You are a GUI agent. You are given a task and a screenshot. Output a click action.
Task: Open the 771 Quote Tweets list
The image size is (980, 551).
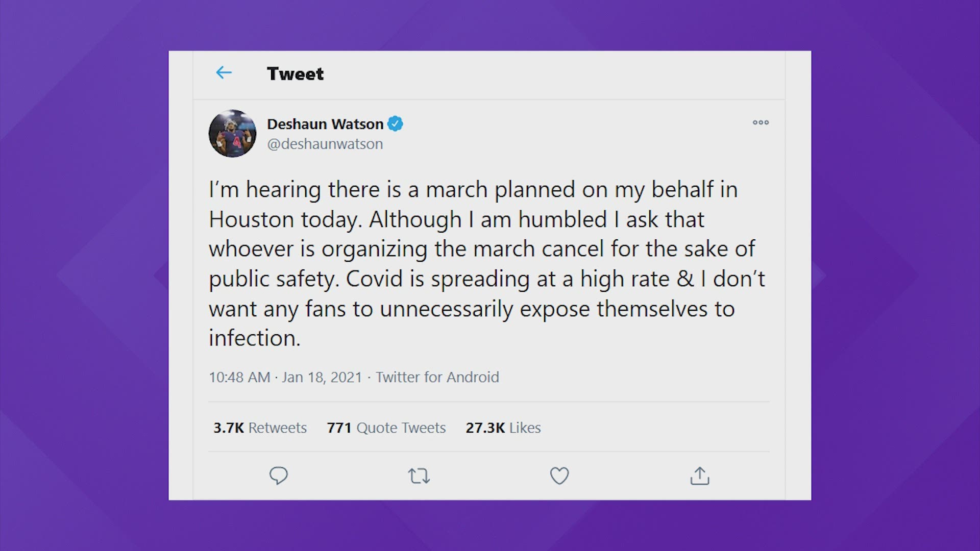[386, 428]
